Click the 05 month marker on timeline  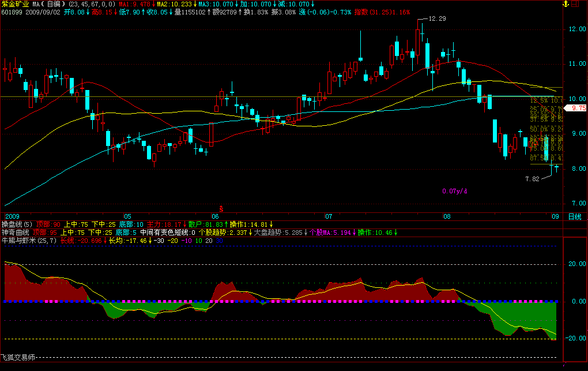127,217
